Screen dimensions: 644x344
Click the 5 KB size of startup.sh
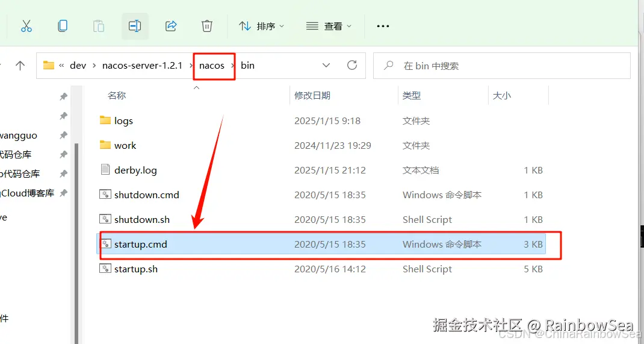[x=533, y=269]
